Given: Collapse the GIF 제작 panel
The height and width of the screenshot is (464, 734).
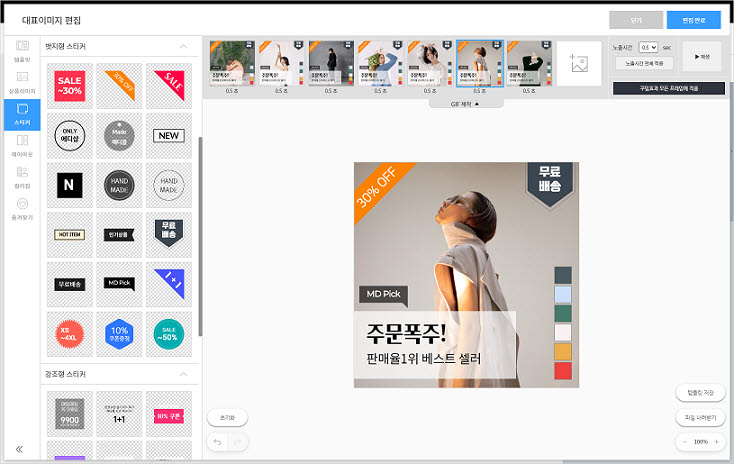Looking at the screenshot, I should tap(465, 104).
